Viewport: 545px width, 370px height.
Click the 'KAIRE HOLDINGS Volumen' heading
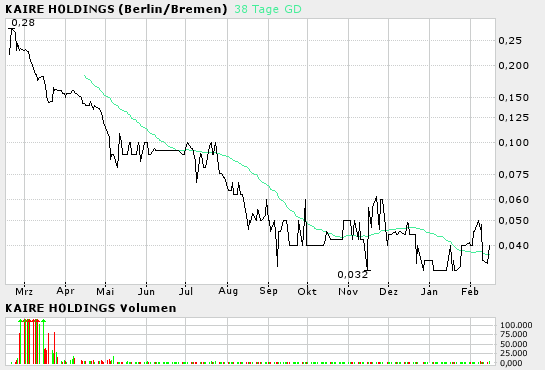pos(91,308)
